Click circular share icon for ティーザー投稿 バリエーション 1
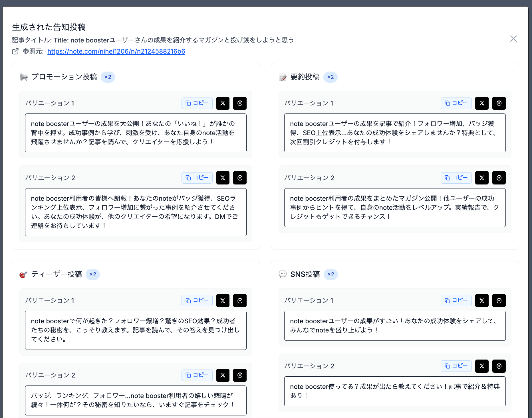 pyautogui.click(x=240, y=301)
